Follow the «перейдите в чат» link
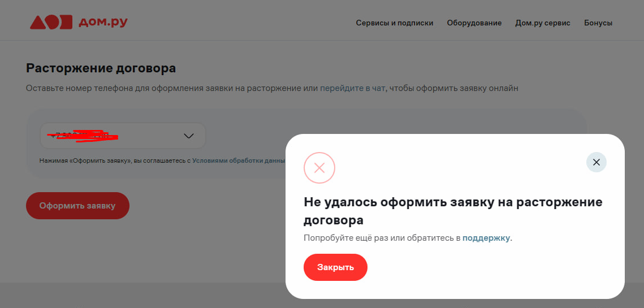Image resolution: width=644 pixels, height=308 pixels. click(352, 88)
